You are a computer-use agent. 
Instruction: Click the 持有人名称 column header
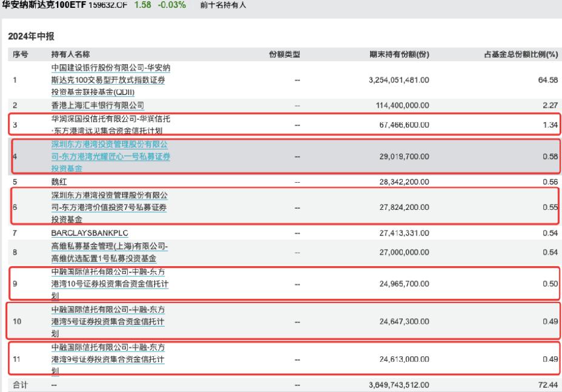pos(70,55)
